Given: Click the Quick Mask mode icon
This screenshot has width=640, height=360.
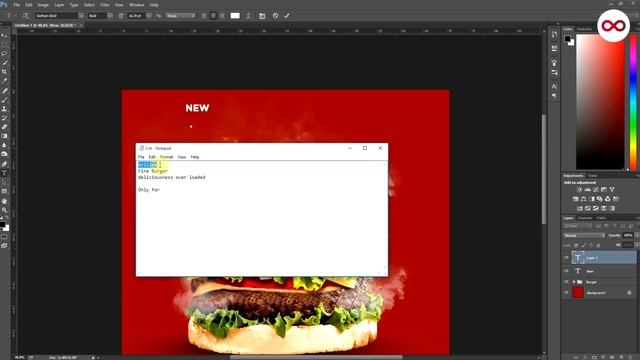Looking at the screenshot, I should click(4, 237).
